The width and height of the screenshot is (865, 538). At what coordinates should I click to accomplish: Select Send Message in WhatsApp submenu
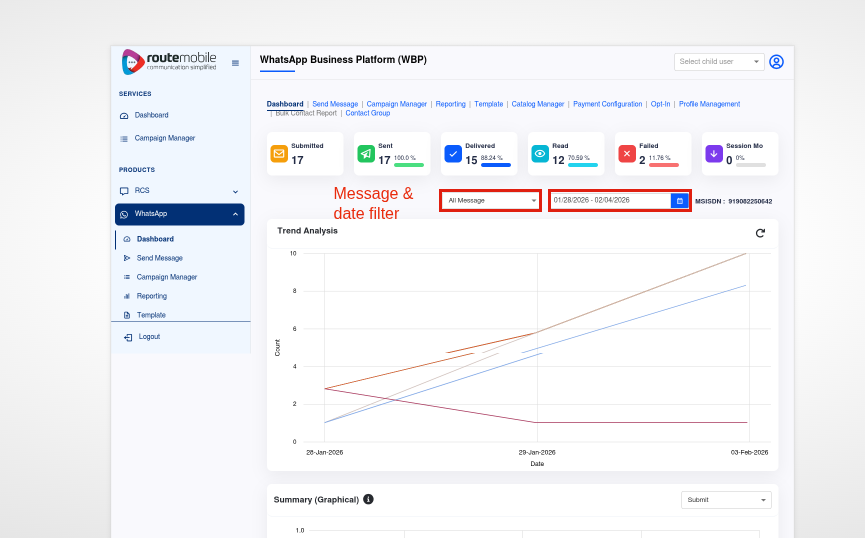(x=159, y=258)
